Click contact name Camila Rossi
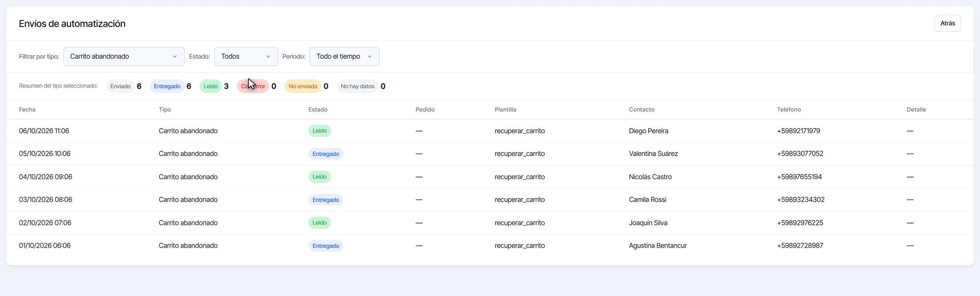This screenshot has height=296, width=980. (x=648, y=200)
